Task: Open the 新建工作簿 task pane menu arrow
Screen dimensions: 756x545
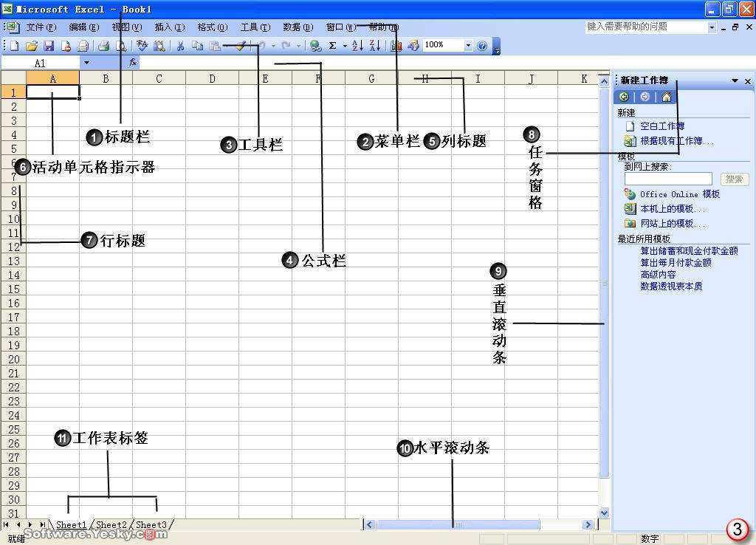Action: 735,81
